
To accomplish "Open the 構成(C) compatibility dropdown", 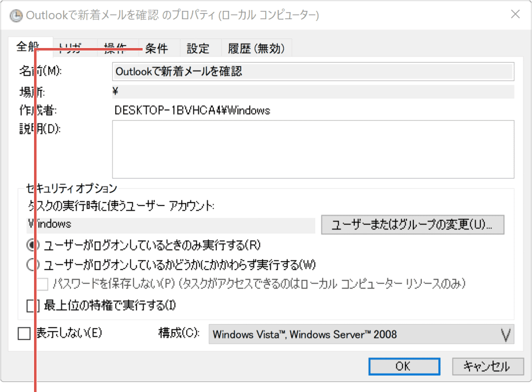I will (x=360, y=334).
